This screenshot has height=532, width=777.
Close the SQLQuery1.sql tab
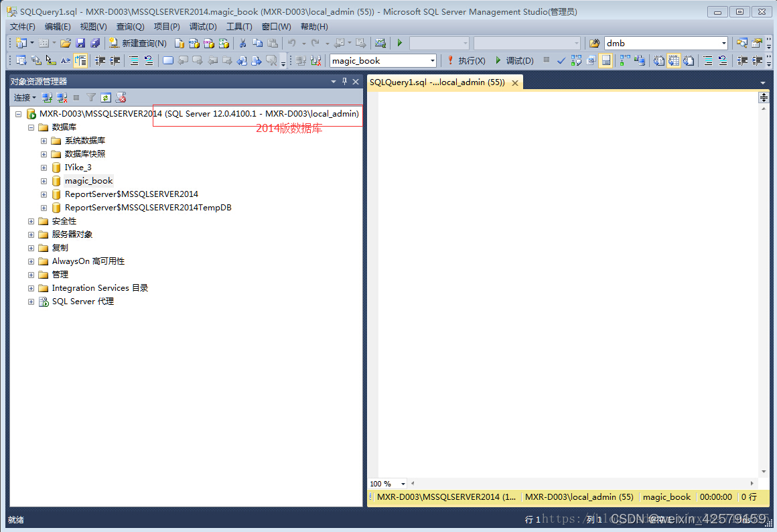point(515,83)
